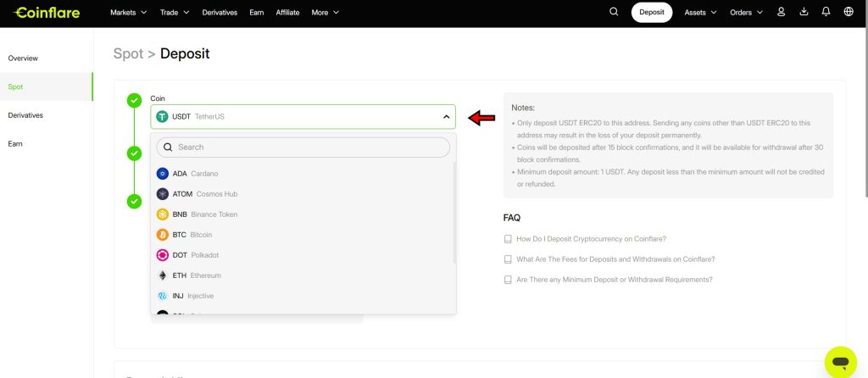
Task: Click the first green step checkmark
Action: click(134, 101)
